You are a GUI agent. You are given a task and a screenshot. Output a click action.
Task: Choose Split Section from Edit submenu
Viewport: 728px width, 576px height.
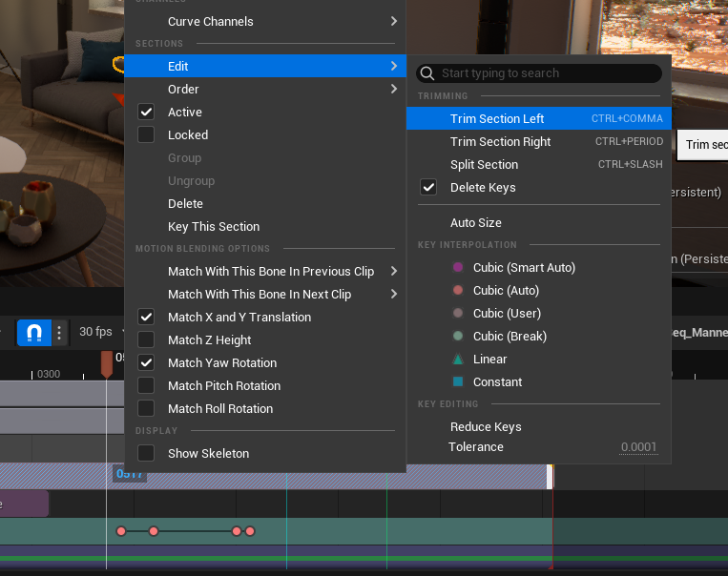pos(484,165)
